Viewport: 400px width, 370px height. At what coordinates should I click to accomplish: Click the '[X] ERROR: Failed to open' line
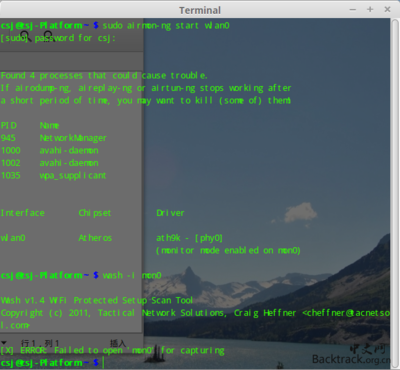(x=112, y=351)
